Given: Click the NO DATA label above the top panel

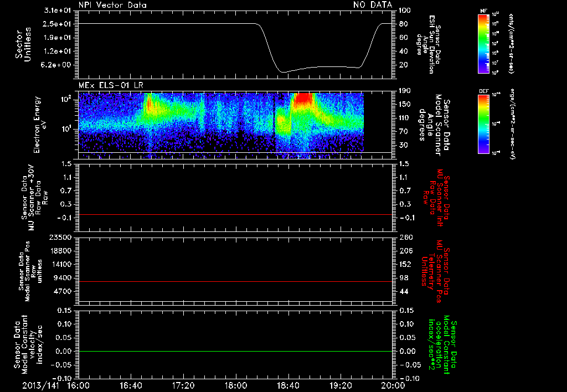Looking at the screenshot, I should (x=373, y=5).
